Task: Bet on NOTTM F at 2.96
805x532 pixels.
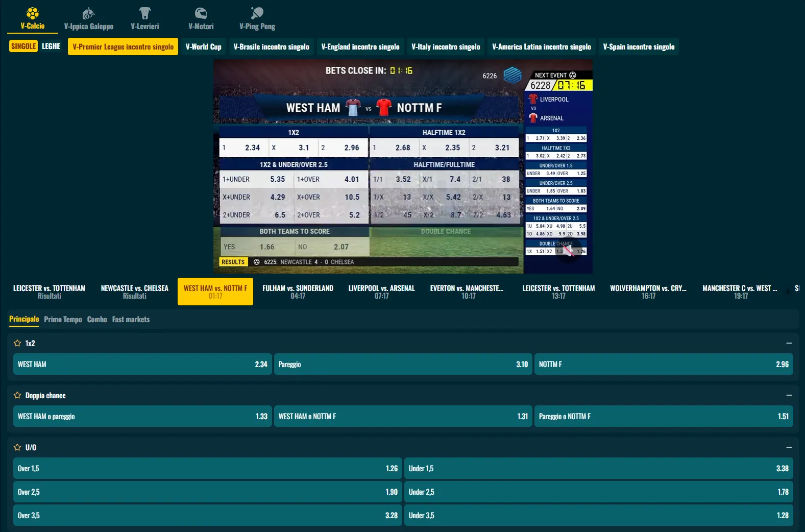Action: [664, 364]
